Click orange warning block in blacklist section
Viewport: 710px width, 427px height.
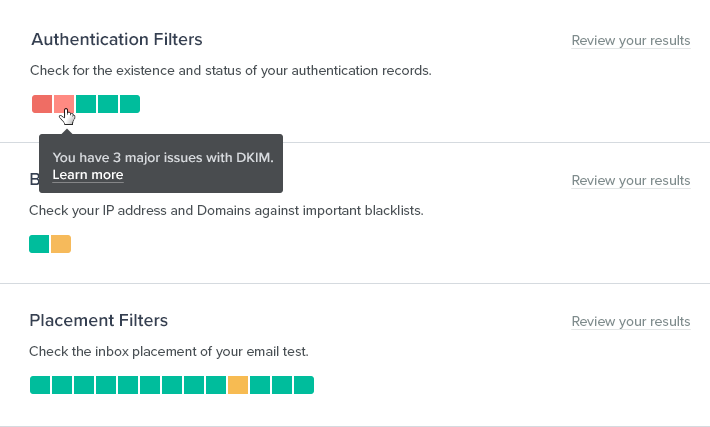61,244
